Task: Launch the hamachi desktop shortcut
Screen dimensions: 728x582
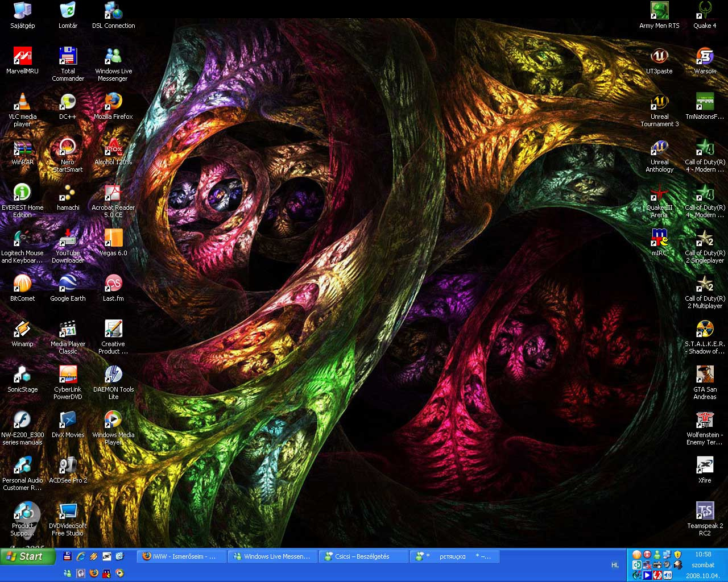Action: pos(68,197)
